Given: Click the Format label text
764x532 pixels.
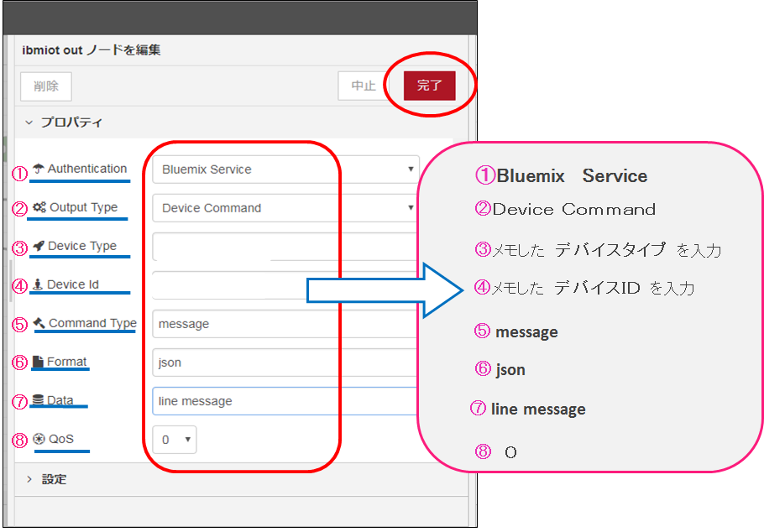Looking at the screenshot, I should pyautogui.click(x=67, y=362).
